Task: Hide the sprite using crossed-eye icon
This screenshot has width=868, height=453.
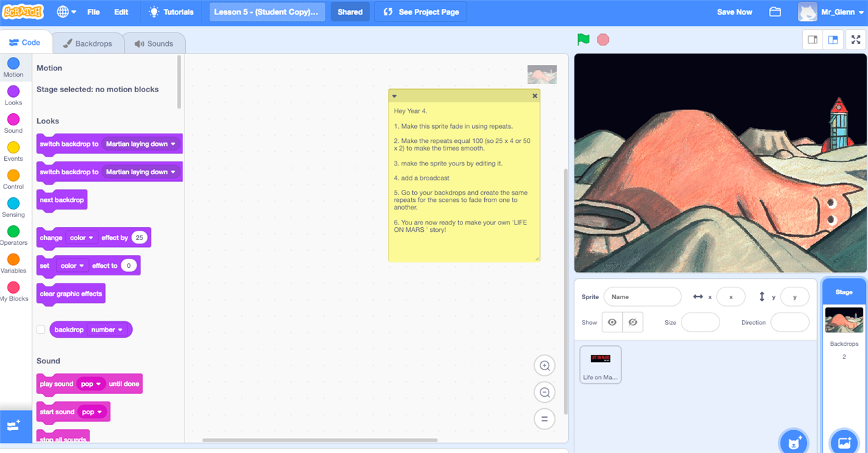Action: pos(633,322)
